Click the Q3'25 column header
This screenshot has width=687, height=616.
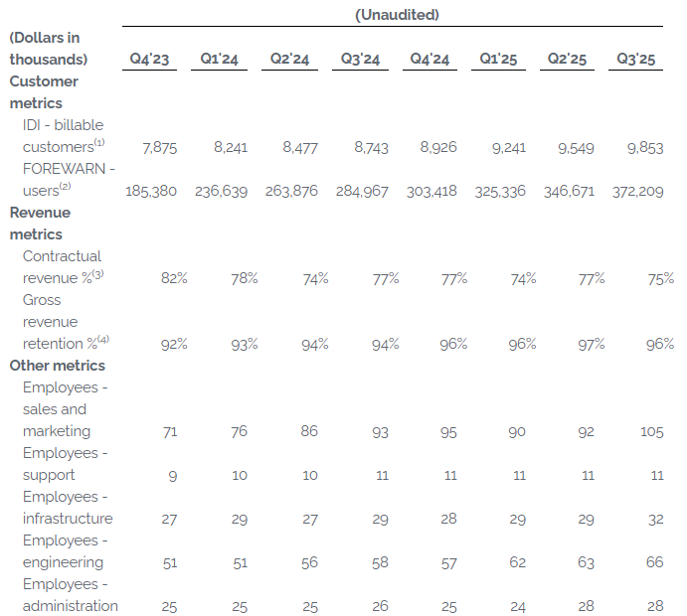pos(636,60)
